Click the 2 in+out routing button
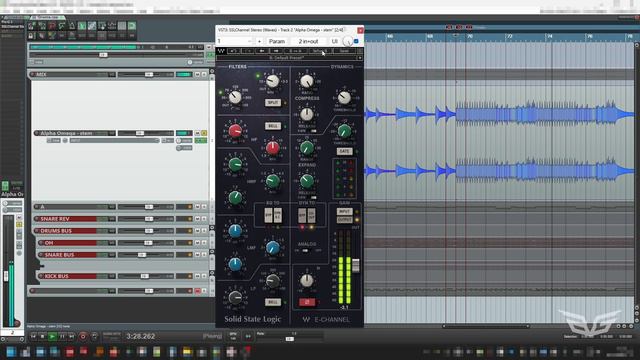This screenshot has height=360, width=640. tap(308, 41)
